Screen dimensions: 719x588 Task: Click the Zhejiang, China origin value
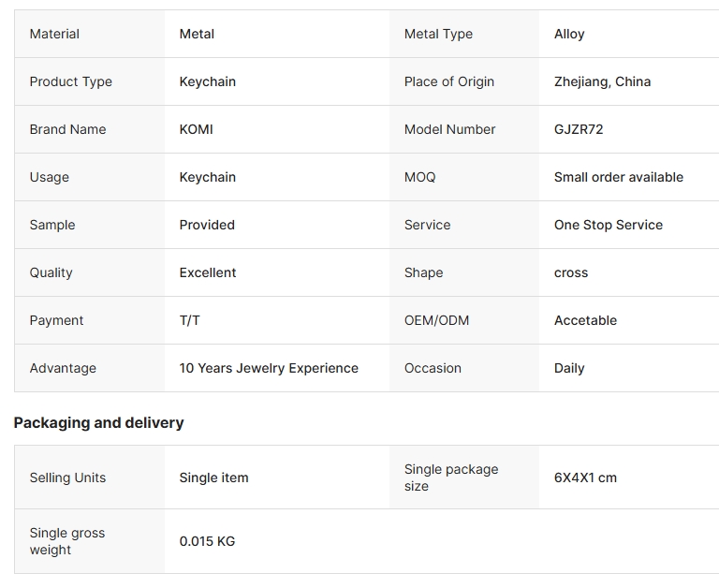(602, 81)
